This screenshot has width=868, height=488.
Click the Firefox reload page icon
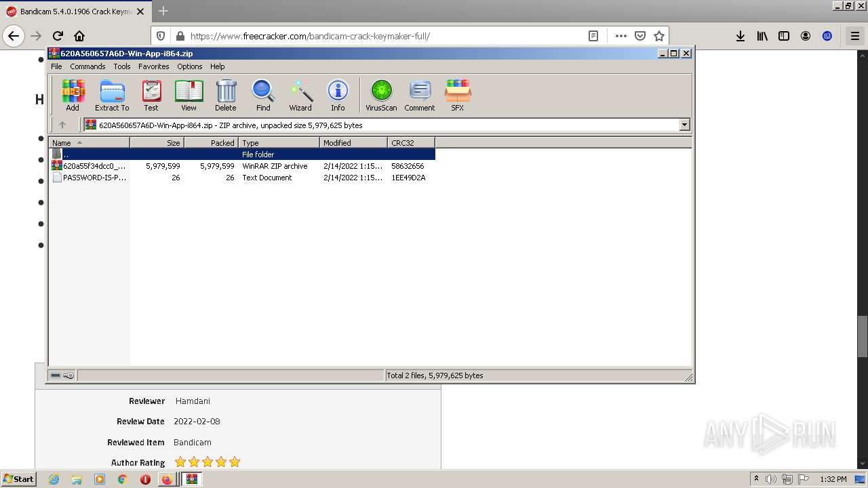pos(58,36)
